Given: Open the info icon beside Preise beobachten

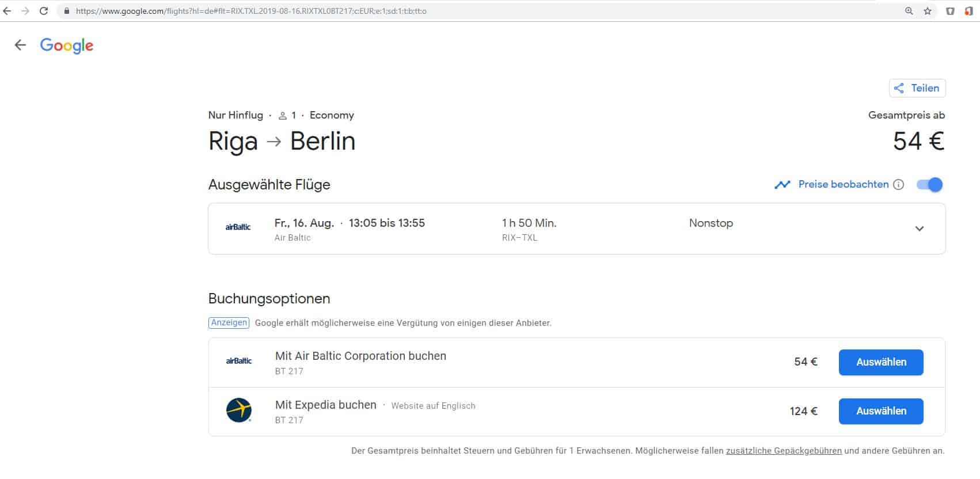Looking at the screenshot, I should coord(898,185).
